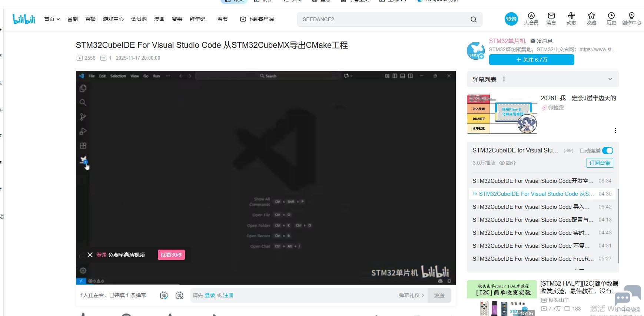The width and height of the screenshot is (644, 316).
Task: Open the 2026 ad thumbnail
Action: 502,114
